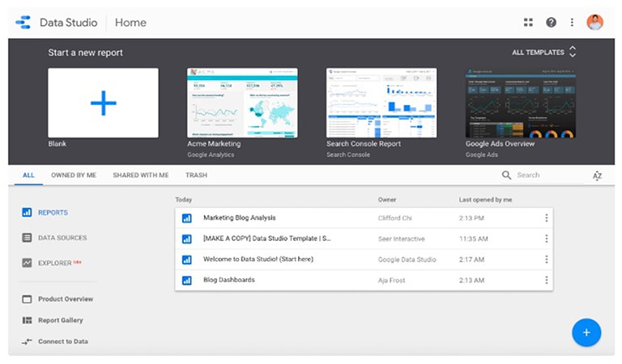Click the search magnifier icon
This screenshot has height=364, width=622.
506,175
